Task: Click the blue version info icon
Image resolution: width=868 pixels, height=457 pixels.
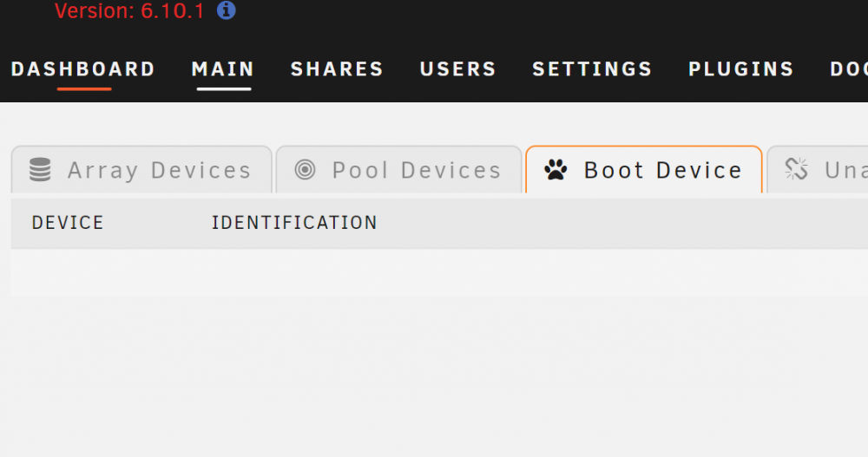Action: click(226, 10)
